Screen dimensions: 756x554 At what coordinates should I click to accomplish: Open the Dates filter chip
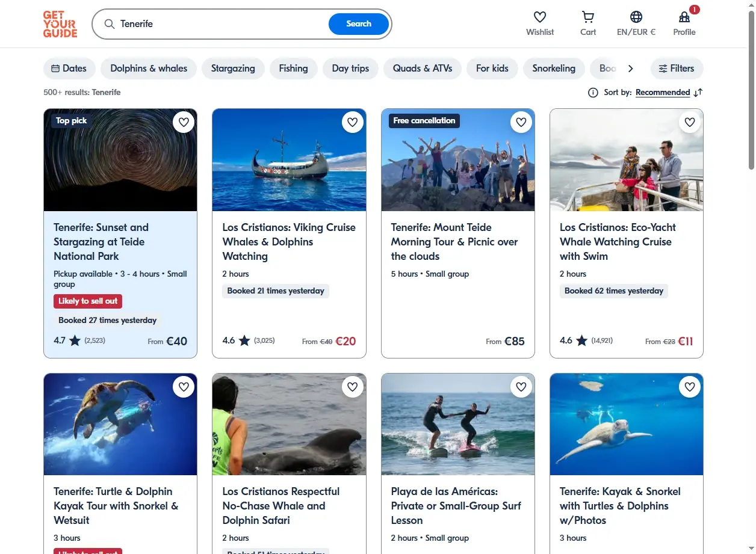(69, 69)
